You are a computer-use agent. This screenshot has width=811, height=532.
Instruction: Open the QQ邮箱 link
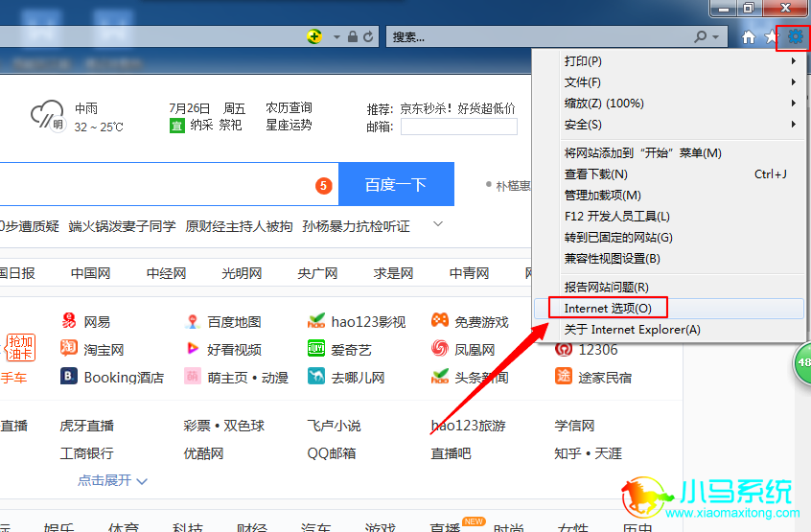(x=332, y=453)
